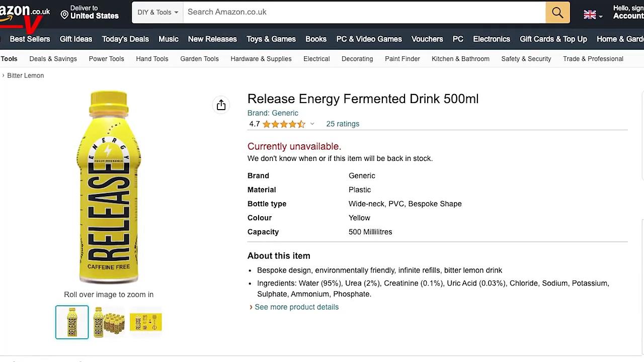Click the Paint Finder navigation item
644x362 pixels.
[x=402, y=59]
